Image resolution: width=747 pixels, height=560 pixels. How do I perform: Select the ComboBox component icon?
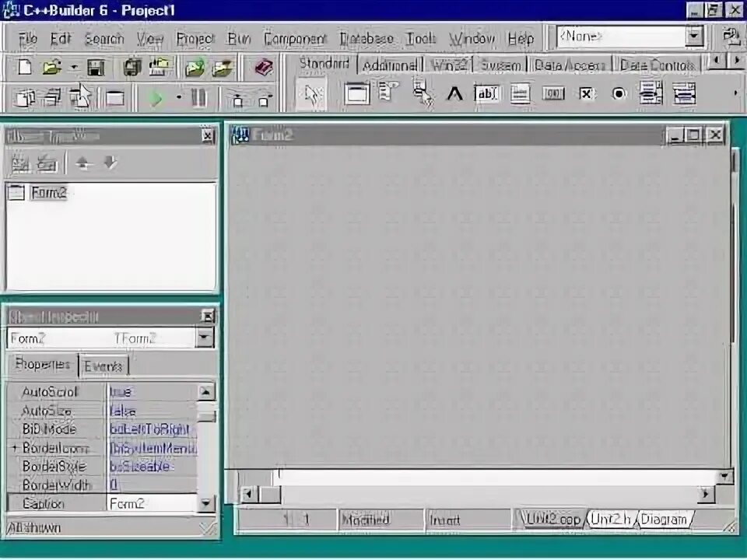(x=684, y=93)
